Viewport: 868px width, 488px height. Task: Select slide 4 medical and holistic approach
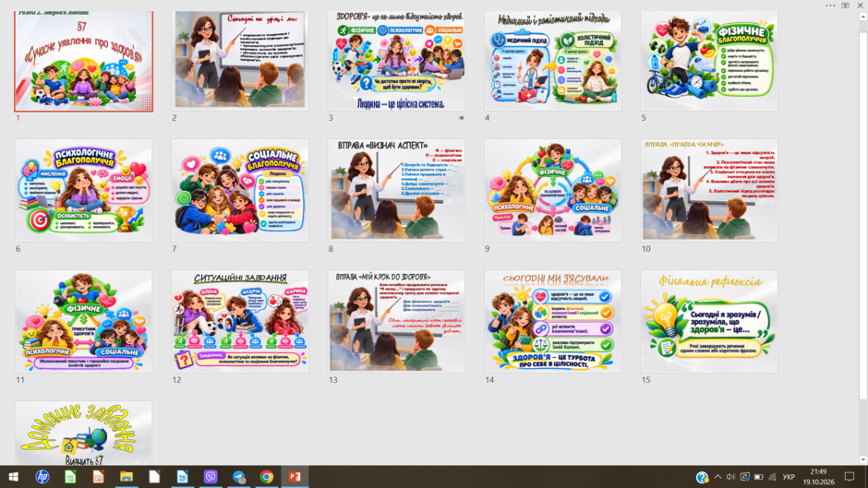[x=552, y=60]
